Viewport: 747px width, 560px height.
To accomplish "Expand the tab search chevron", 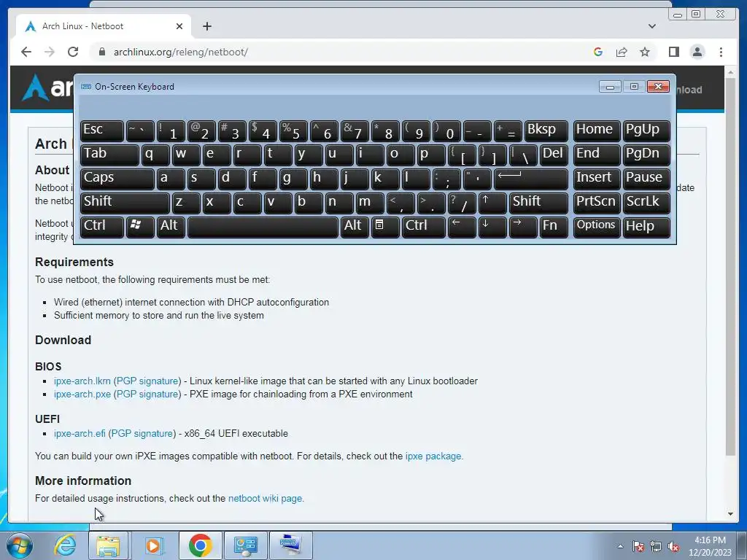I will pyautogui.click(x=651, y=26).
